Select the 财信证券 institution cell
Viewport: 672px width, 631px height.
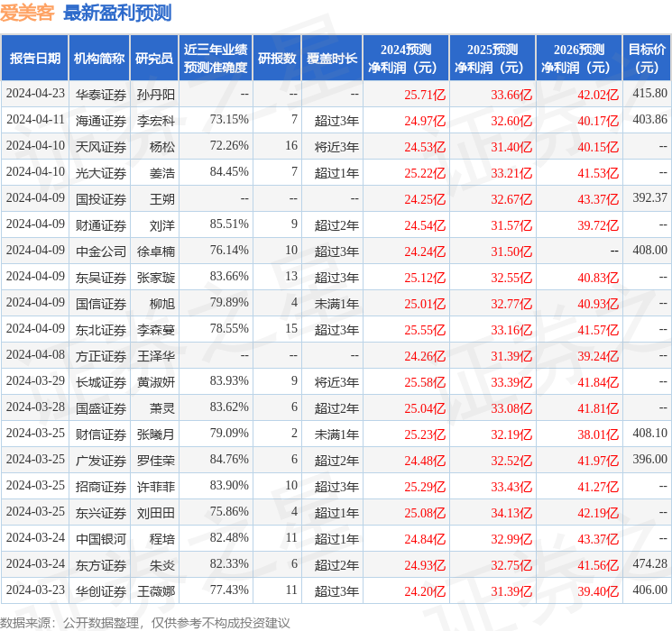[101, 434]
